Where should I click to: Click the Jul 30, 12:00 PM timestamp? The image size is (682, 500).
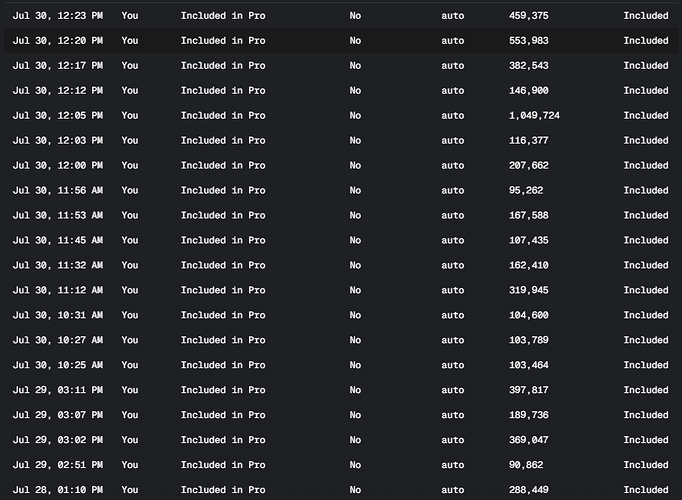[57, 166]
